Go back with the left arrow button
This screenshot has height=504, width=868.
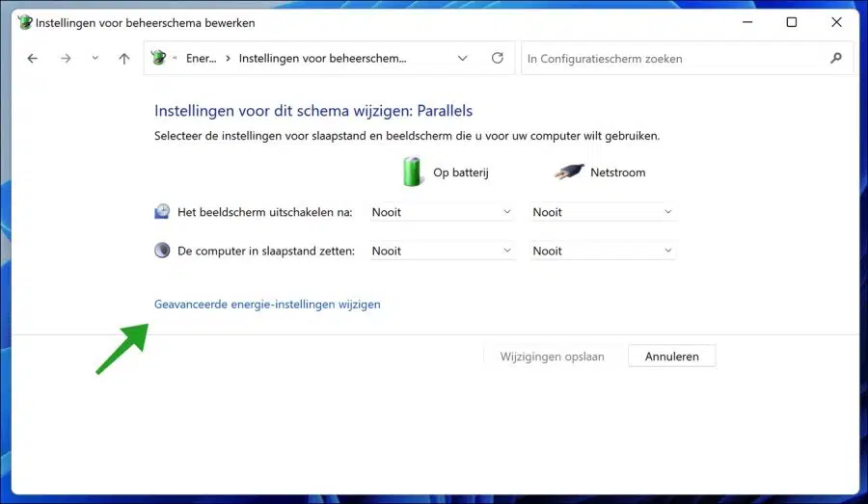tap(33, 58)
